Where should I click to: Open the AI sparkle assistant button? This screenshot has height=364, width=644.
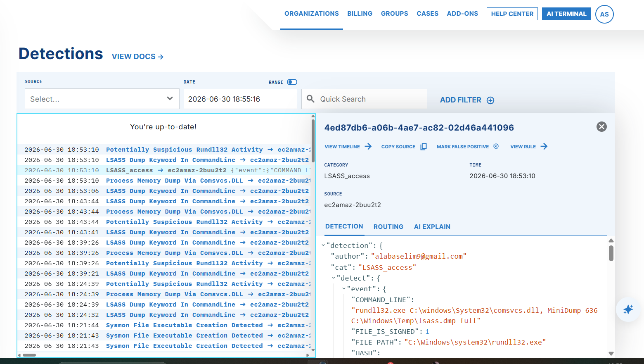tap(628, 309)
